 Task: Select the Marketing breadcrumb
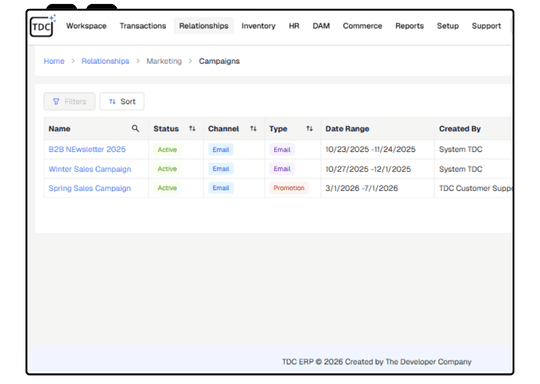pos(164,61)
